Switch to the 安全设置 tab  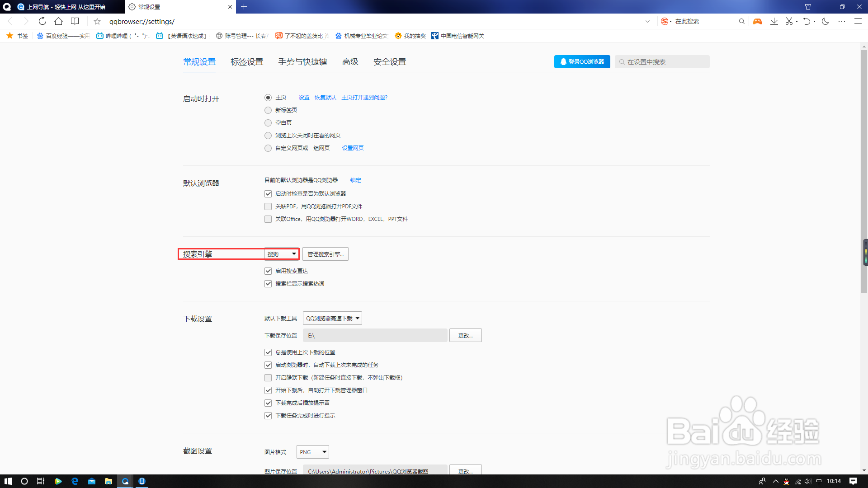389,62
